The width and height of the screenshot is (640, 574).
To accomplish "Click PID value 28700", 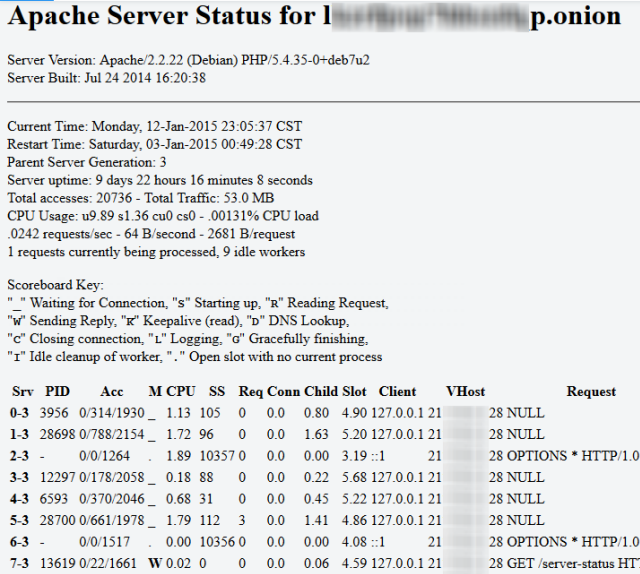I will [x=58, y=521].
